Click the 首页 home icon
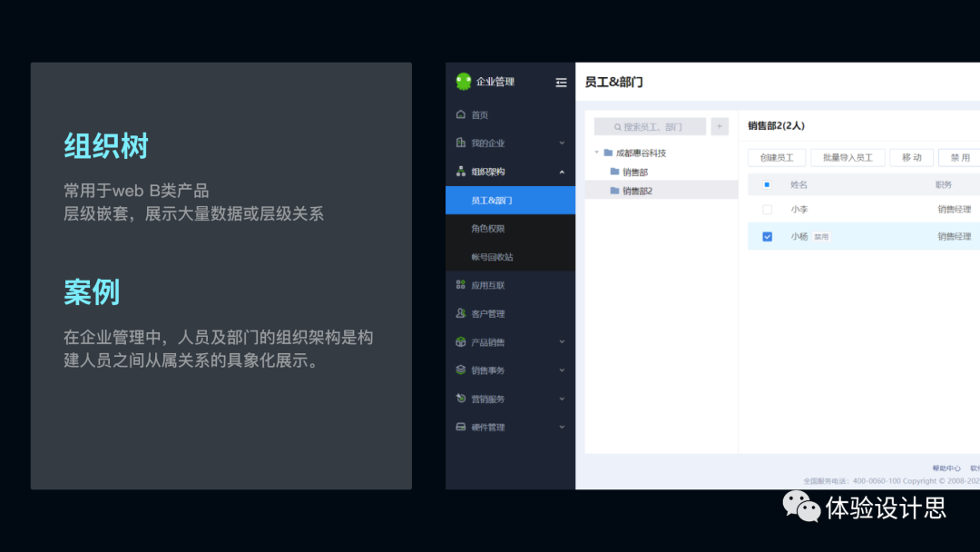The width and height of the screenshot is (980, 552). (461, 114)
